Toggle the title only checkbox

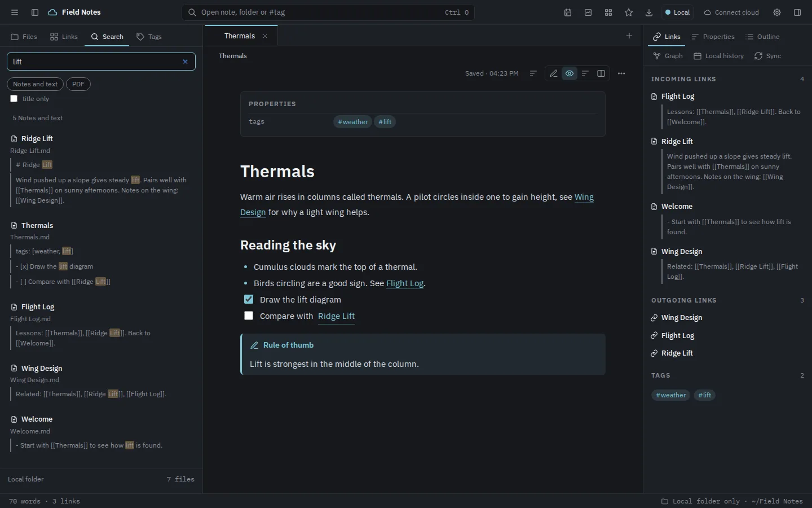click(14, 99)
